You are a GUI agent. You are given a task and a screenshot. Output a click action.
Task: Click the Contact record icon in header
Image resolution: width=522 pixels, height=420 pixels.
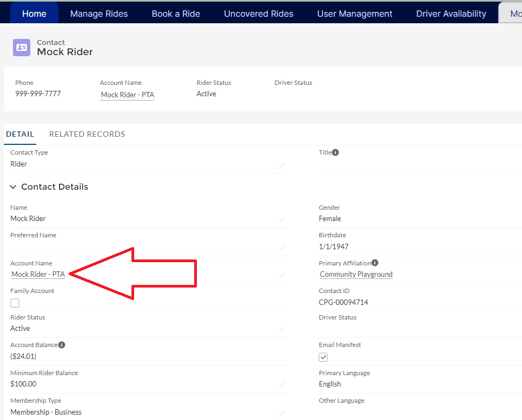coord(22,48)
